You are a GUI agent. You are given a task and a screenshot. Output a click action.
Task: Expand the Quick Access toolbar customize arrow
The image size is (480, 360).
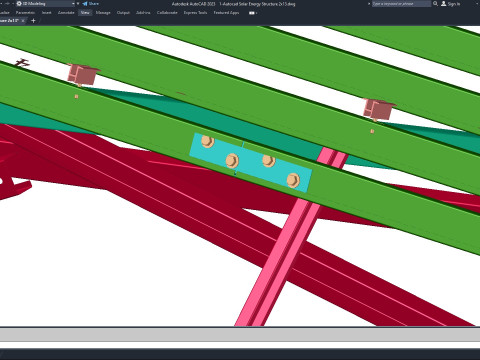[x=78, y=4]
